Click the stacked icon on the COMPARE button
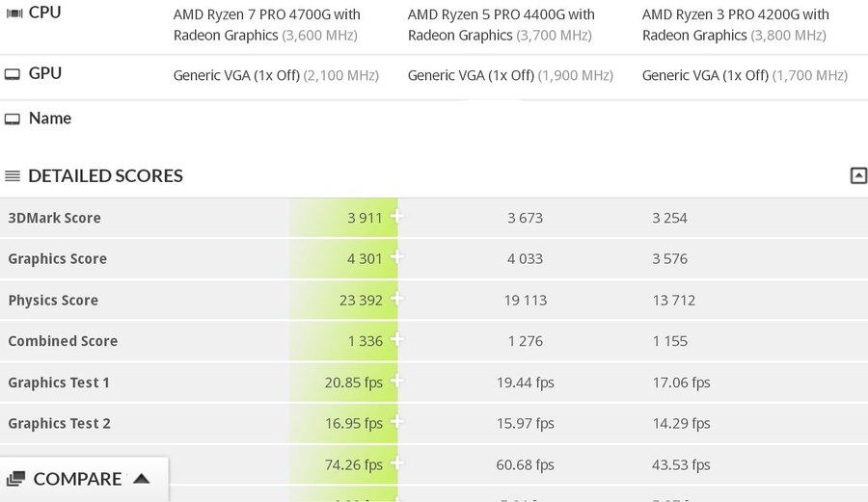The height and width of the screenshot is (502, 868). [x=15, y=479]
